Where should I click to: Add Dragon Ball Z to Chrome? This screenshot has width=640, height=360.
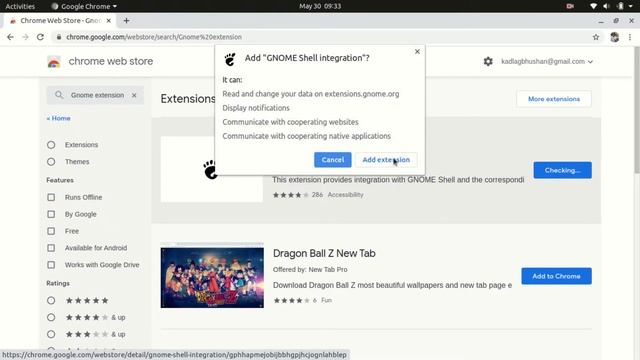point(556,276)
